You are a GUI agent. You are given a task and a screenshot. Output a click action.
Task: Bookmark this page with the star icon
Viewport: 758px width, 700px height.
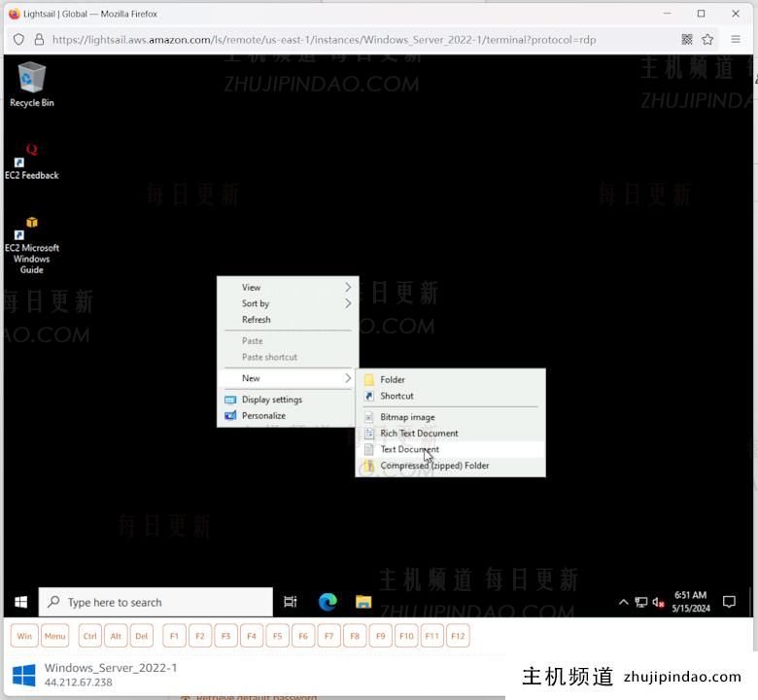click(707, 40)
